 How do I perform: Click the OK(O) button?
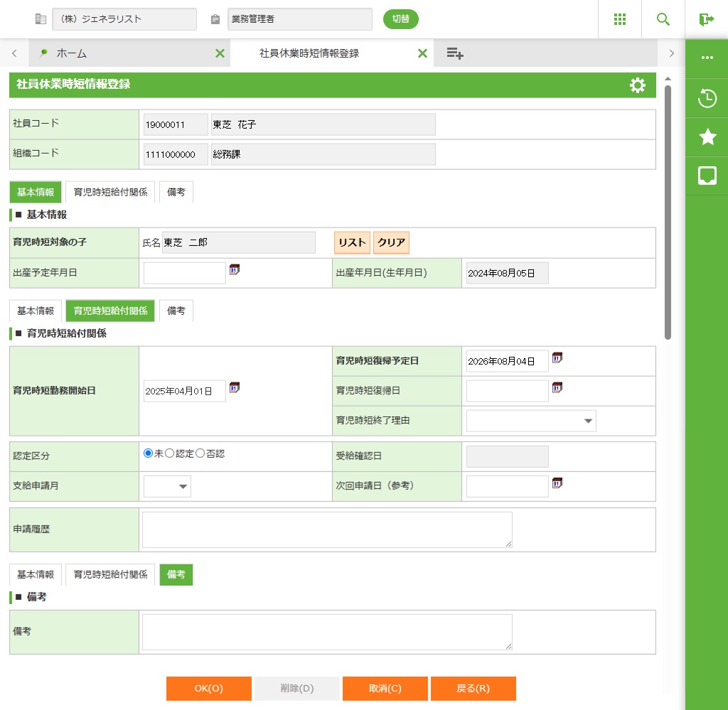click(209, 688)
